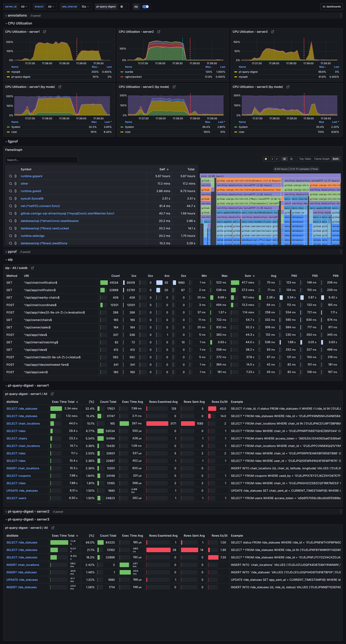Open the server_id All dropdown

tap(24, 6)
